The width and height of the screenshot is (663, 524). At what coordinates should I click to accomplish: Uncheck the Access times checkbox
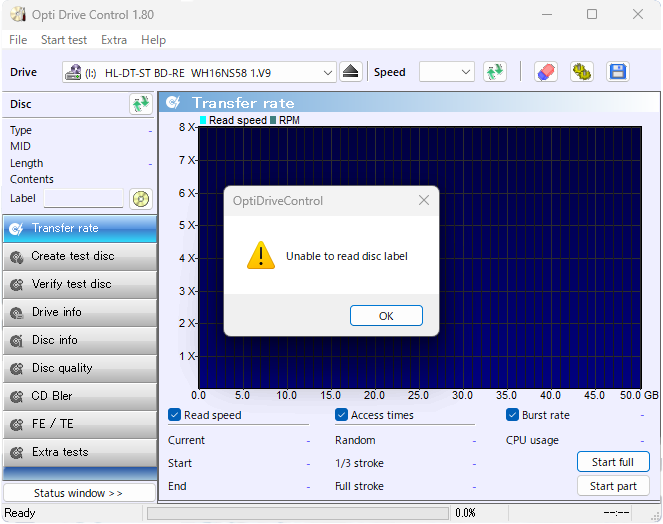pos(341,415)
